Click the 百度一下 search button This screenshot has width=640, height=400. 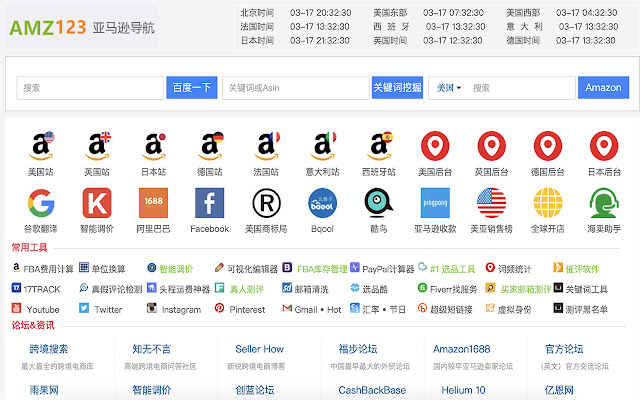tap(191, 87)
